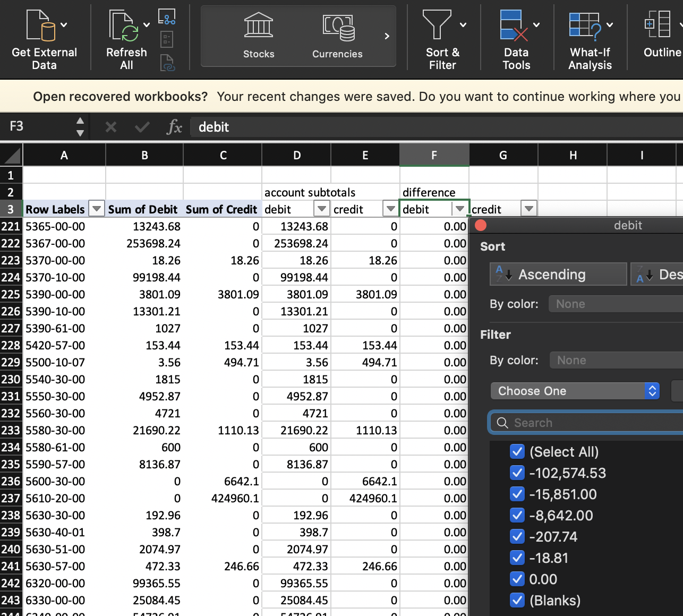This screenshot has height=616, width=683.
Task: Close the debit filter popup
Action: pyautogui.click(x=481, y=225)
